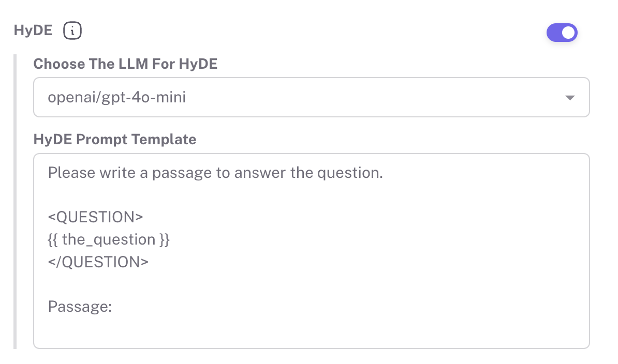Open the LLM selection dropdown for HyDE
Image resolution: width=618 pixels, height=364 pixels.
[x=311, y=97]
